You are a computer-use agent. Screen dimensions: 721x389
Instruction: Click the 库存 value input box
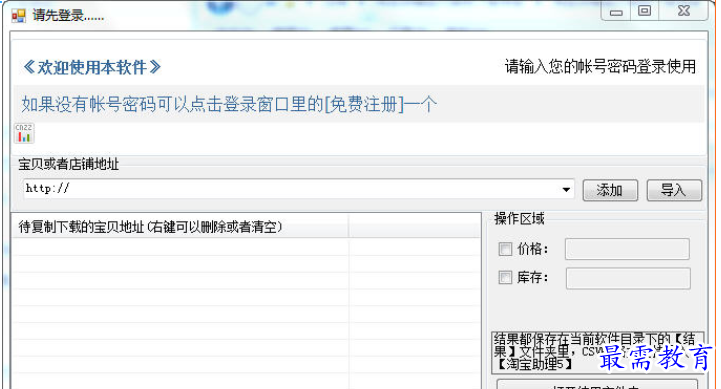pos(628,278)
